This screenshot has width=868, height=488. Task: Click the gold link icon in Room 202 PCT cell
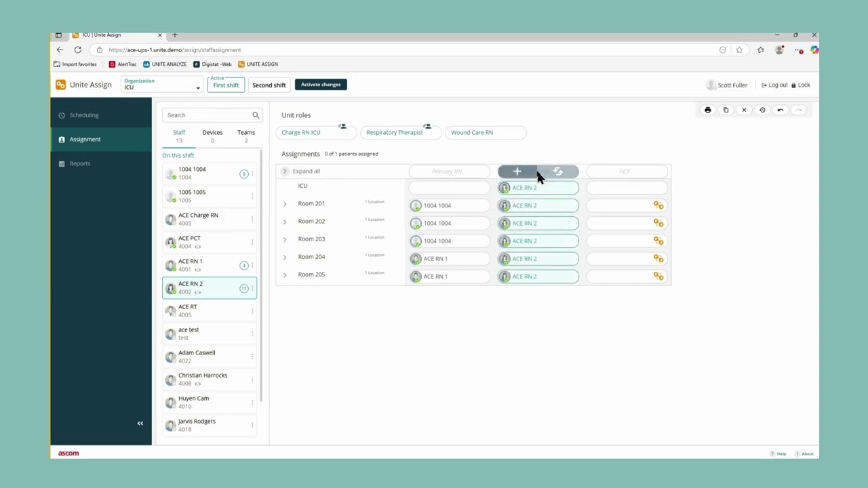658,223
